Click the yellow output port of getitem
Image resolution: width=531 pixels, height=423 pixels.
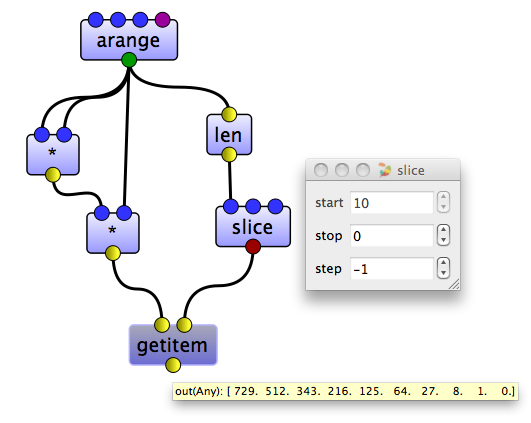pyautogui.click(x=173, y=365)
